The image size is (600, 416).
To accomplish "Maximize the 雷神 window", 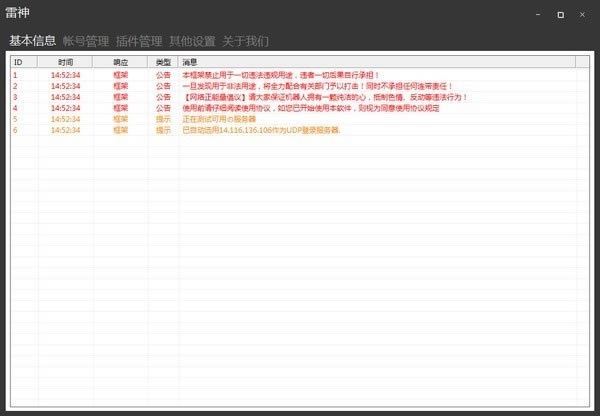I will pyautogui.click(x=560, y=14).
